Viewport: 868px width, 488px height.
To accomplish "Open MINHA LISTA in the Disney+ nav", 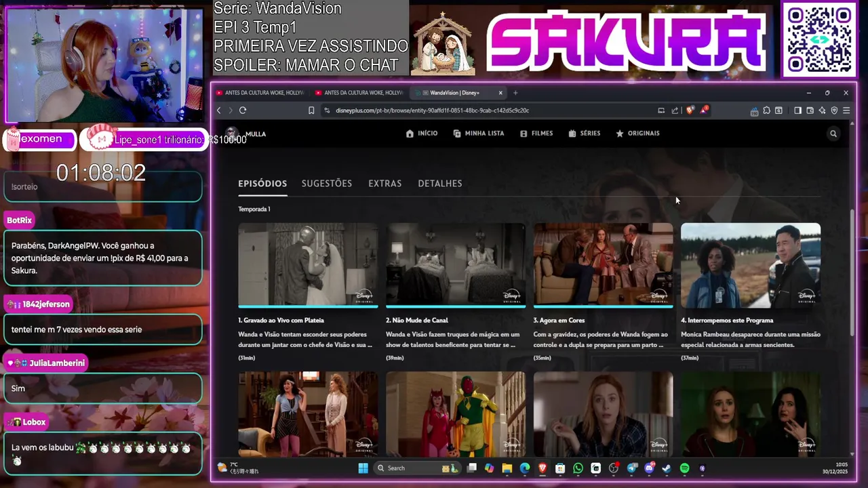I will click(478, 134).
